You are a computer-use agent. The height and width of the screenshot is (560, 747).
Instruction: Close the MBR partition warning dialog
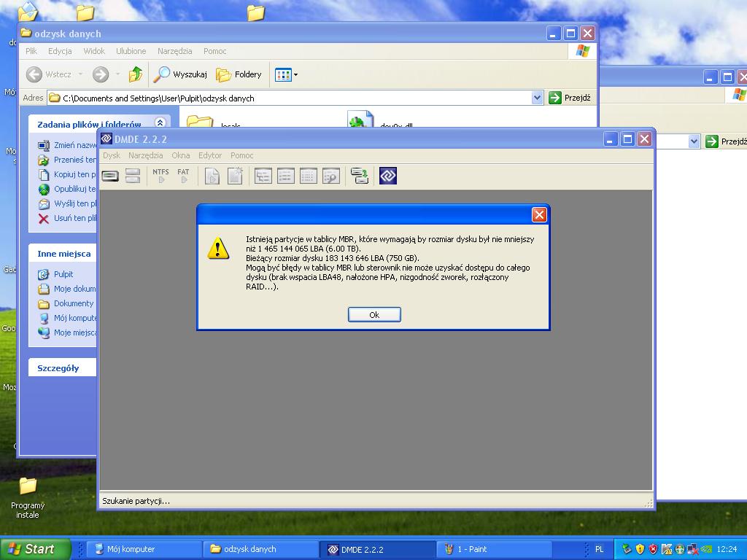[539, 215]
